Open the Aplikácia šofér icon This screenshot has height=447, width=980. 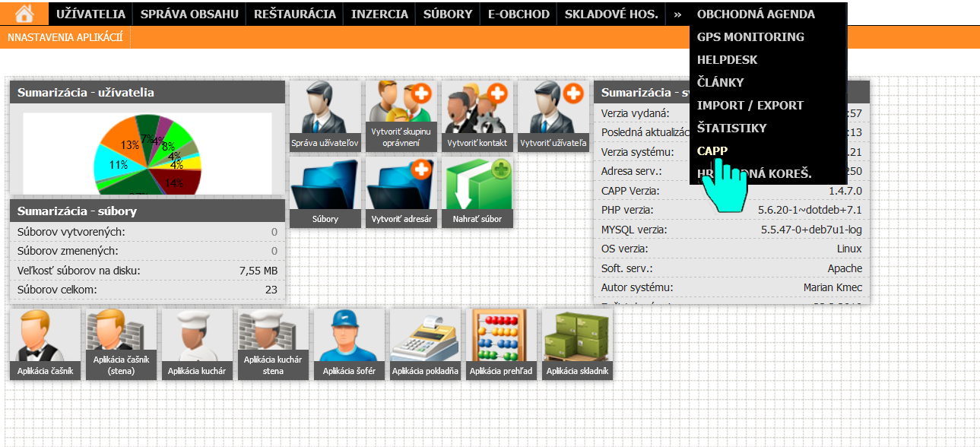pyautogui.click(x=349, y=343)
